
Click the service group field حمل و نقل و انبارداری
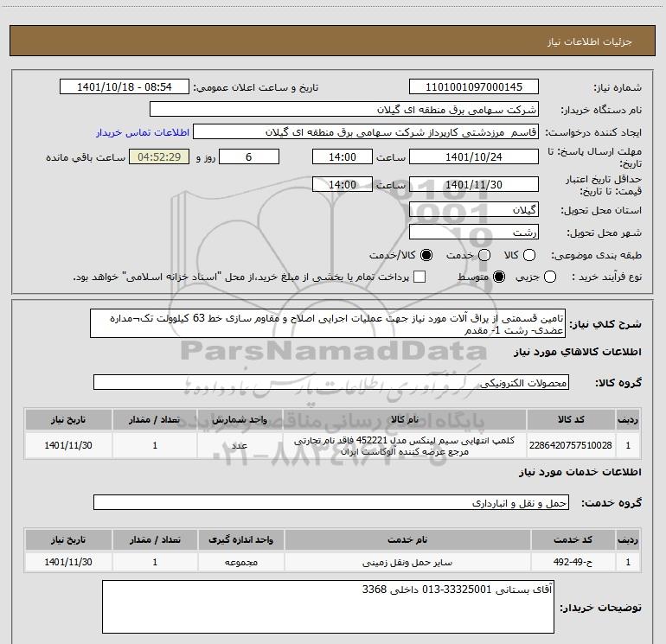pos(331,502)
